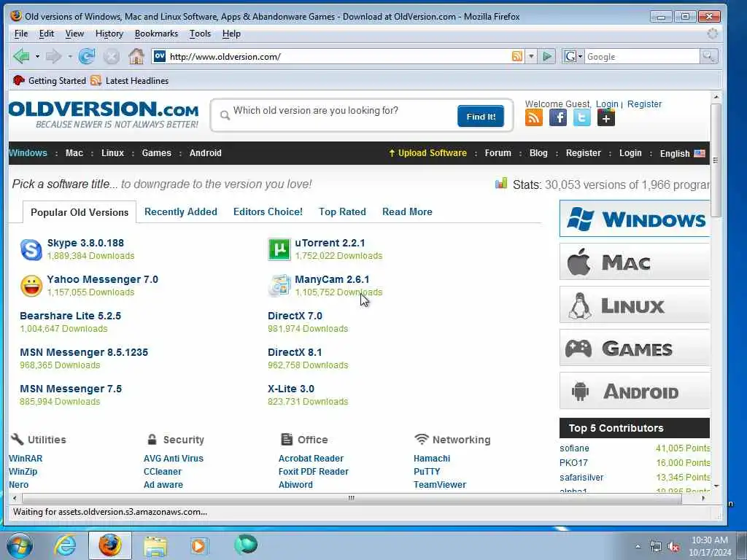Click the ManyCam icon
Screen dimensions: 747x560
pyautogui.click(x=279, y=286)
